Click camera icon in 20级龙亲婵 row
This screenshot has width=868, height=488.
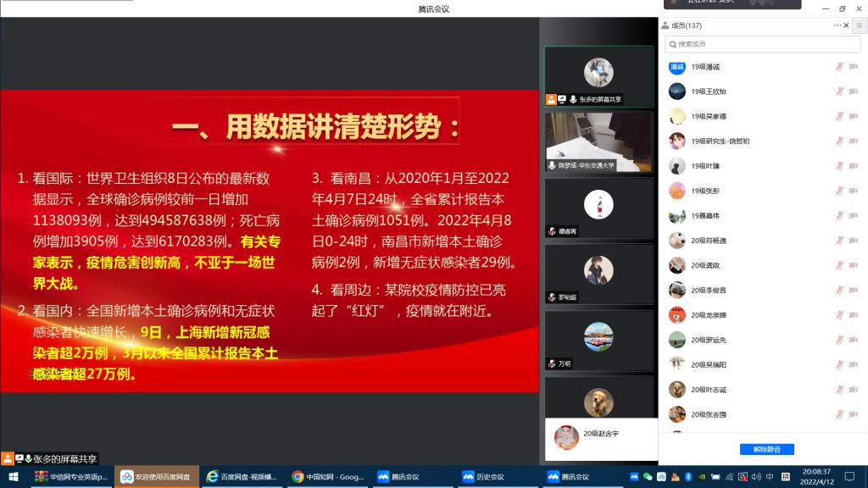pos(853,315)
